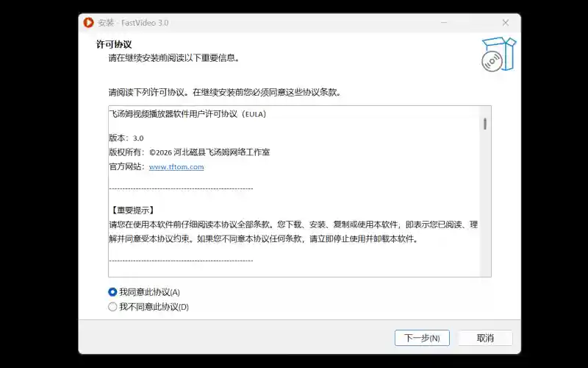
Task: Click the FastVideo orange icon in title bar
Action: (x=88, y=23)
